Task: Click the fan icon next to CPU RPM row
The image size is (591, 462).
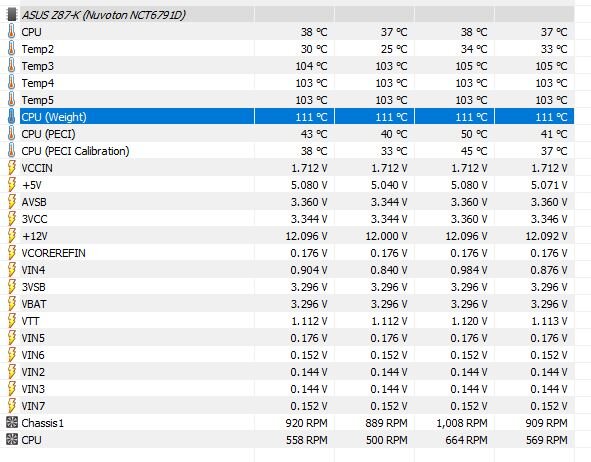Action: click(x=12, y=439)
